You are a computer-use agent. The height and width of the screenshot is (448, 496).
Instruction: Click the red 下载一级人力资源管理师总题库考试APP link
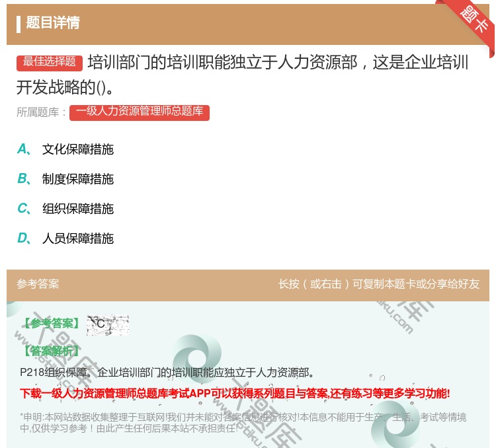pyautogui.click(x=235, y=393)
